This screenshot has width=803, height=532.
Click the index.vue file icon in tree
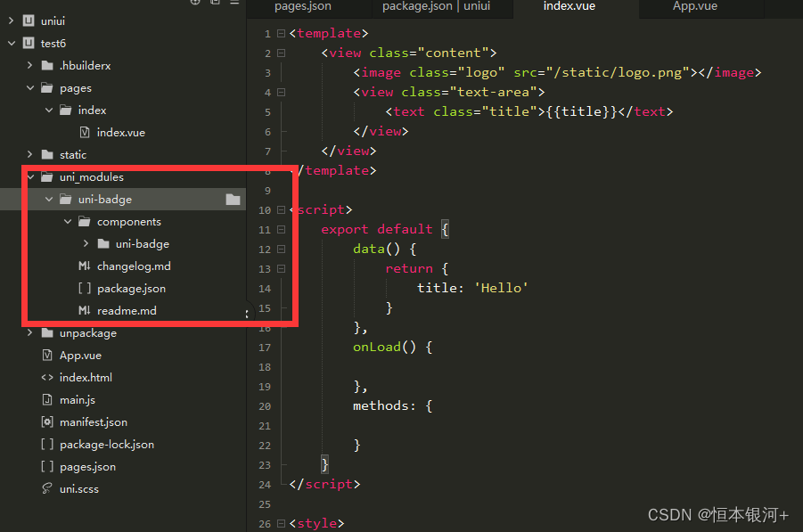pos(85,133)
